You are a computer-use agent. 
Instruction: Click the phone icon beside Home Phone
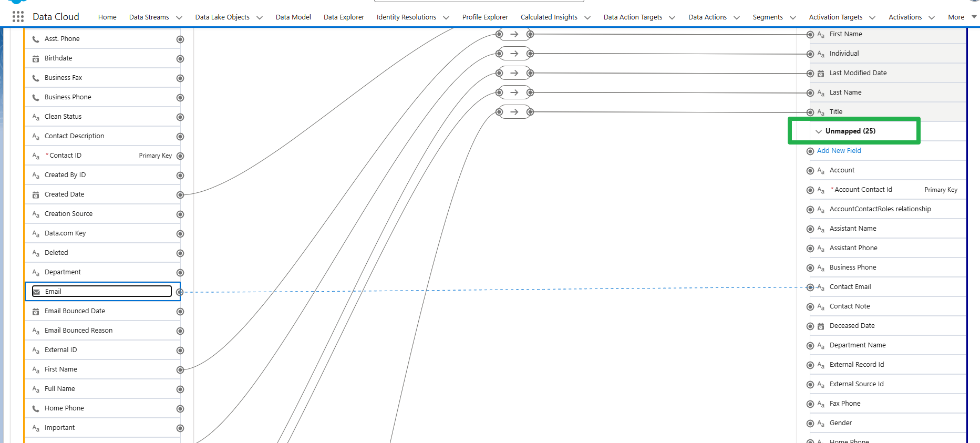(x=36, y=408)
